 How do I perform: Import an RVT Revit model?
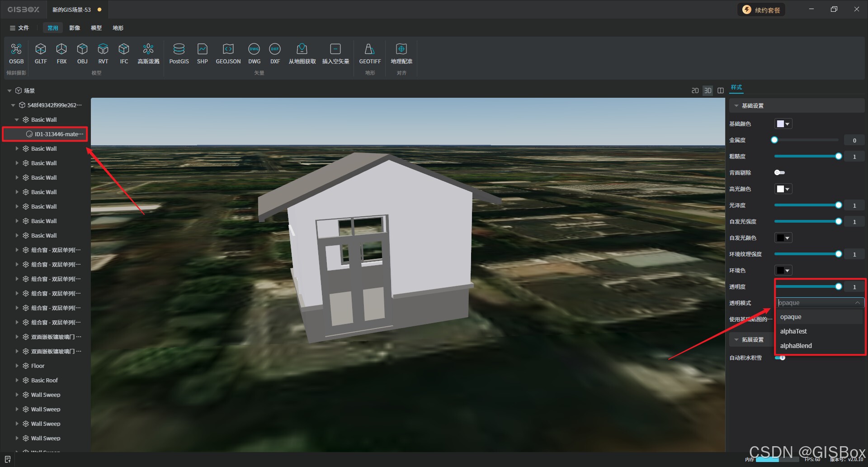103,53
